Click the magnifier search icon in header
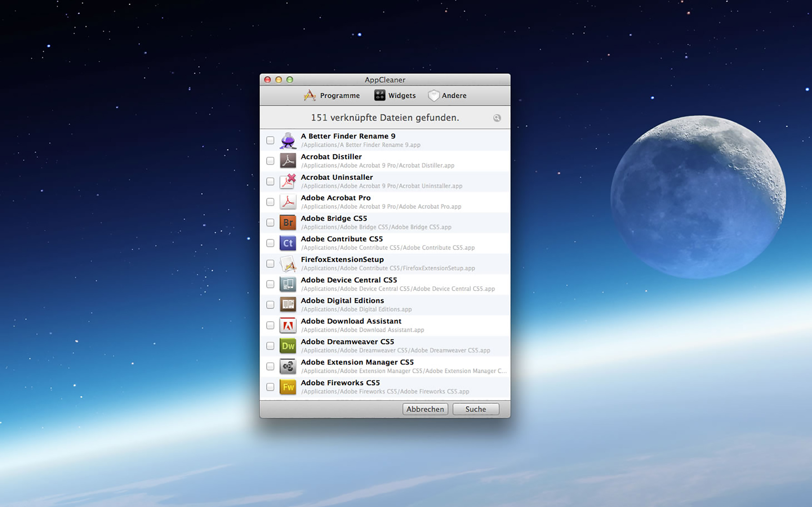Screen dimensions: 812x507 [497, 118]
